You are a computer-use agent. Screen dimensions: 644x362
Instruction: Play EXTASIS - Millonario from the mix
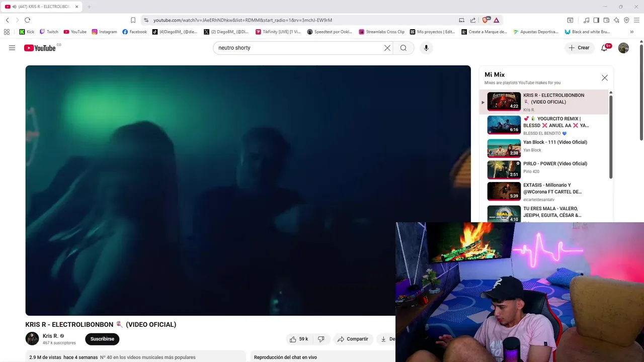[x=543, y=191]
